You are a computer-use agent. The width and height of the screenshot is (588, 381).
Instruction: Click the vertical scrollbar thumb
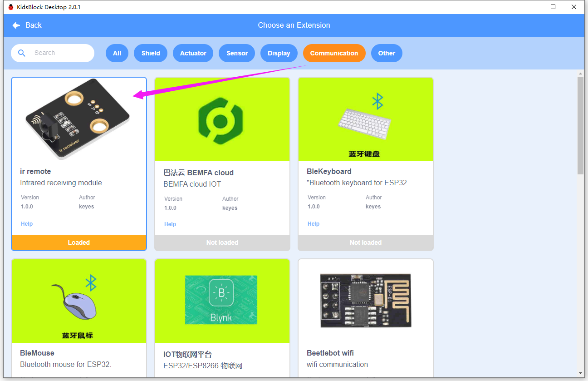click(x=581, y=126)
